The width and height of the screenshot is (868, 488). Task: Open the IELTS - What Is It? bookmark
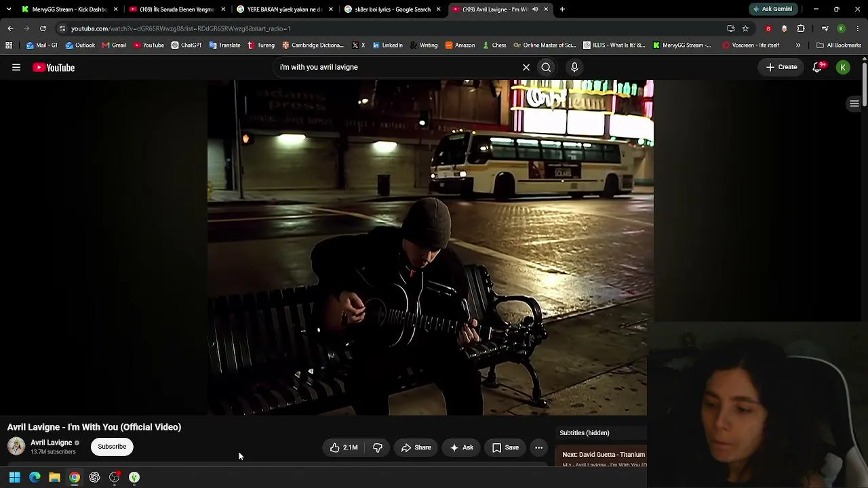(614, 45)
